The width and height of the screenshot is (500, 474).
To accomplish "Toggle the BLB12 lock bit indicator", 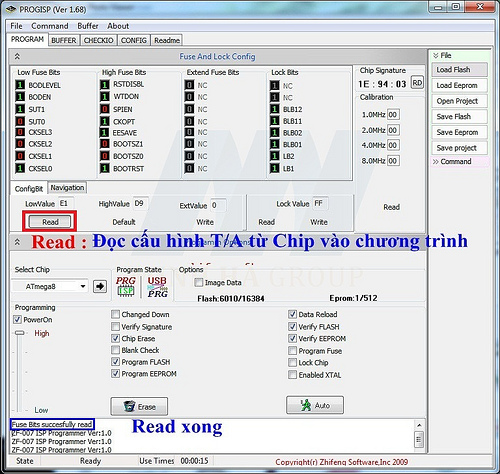I will point(274,109).
